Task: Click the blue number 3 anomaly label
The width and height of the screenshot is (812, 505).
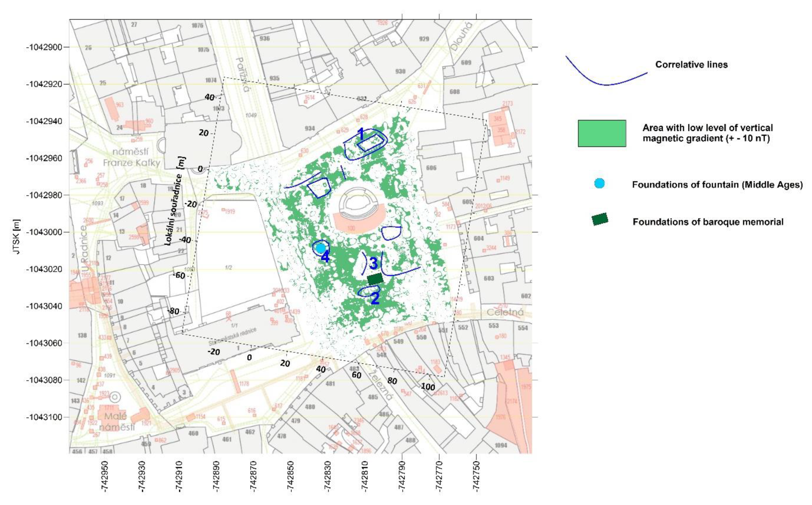Action: (373, 263)
